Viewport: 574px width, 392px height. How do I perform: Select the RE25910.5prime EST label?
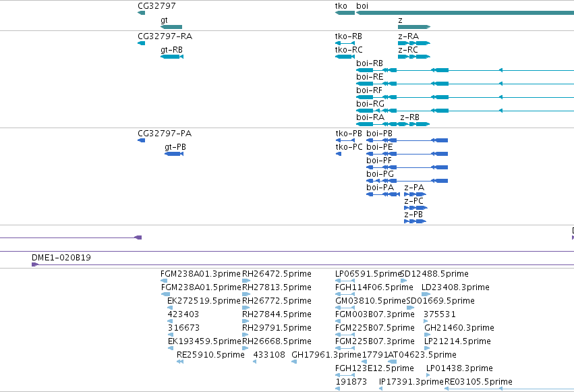(210, 356)
